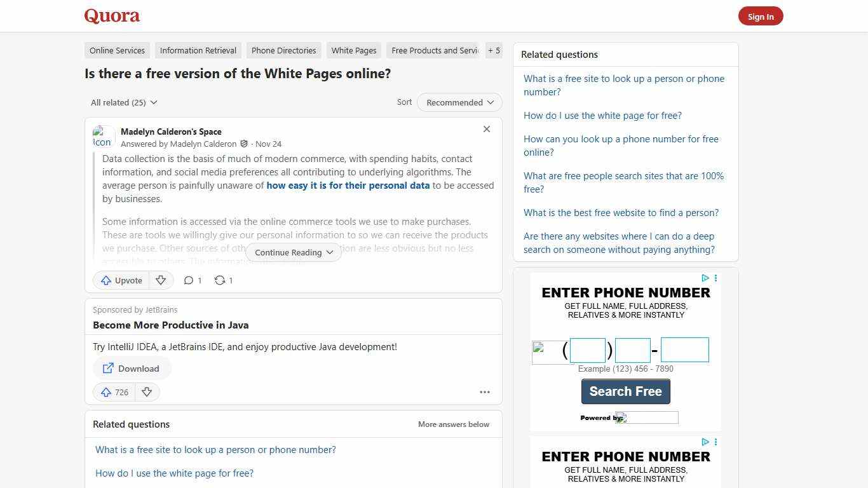Click Madelyn Calderon's profile avatar
The width and height of the screenshot is (868, 488).
click(102, 136)
